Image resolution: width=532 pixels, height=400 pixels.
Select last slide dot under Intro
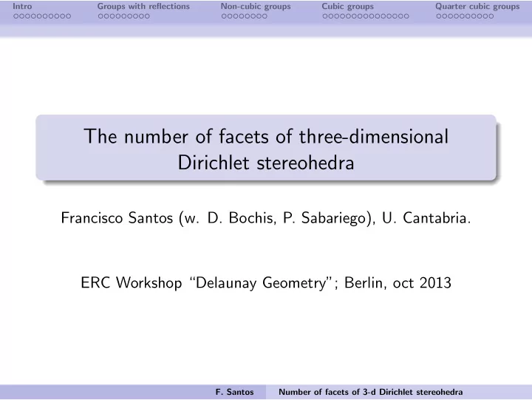coord(68,16)
